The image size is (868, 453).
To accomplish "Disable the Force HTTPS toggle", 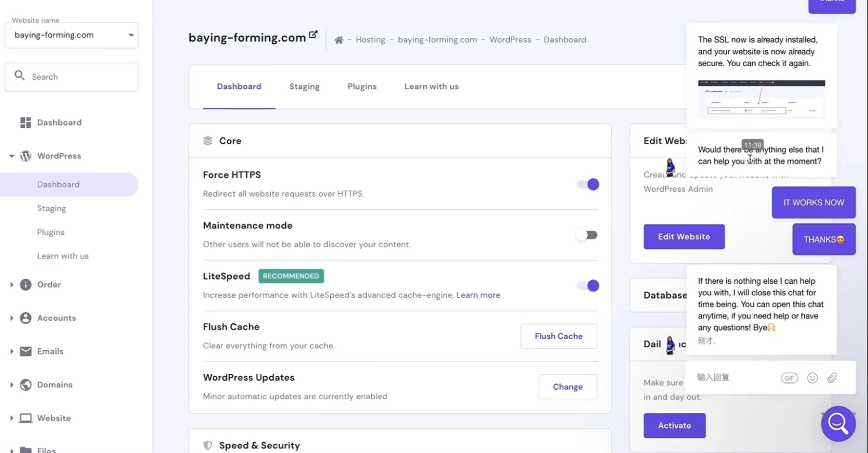I will [587, 184].
